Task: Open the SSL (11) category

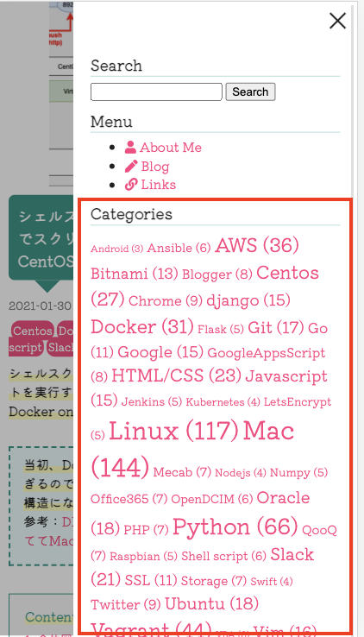Action: click(151, 581)
